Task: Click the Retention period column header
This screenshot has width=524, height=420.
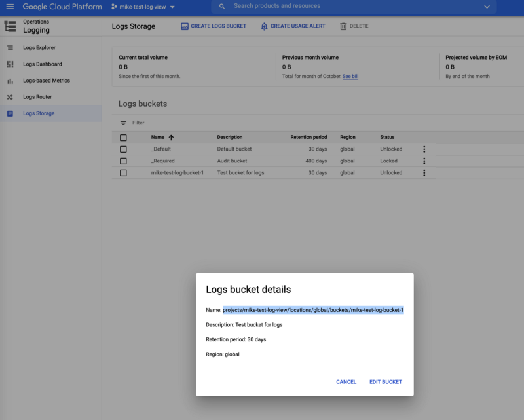Action: [x=309, y=137]
